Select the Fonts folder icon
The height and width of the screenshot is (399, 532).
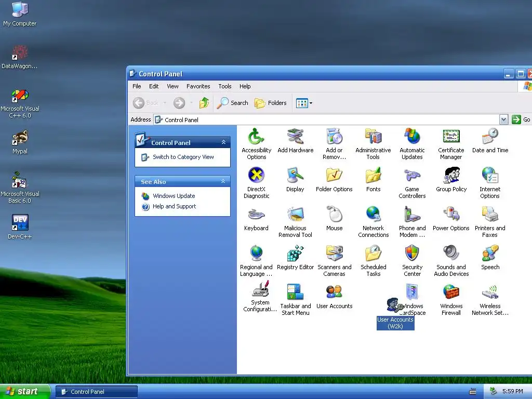click(373, 179)
